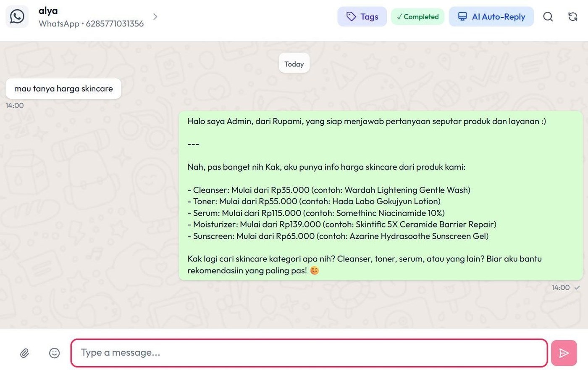Click the 'Halo saya Admin, dari Rupami' greeting line
The image size is (588, 370).
[x=367, y=122]
